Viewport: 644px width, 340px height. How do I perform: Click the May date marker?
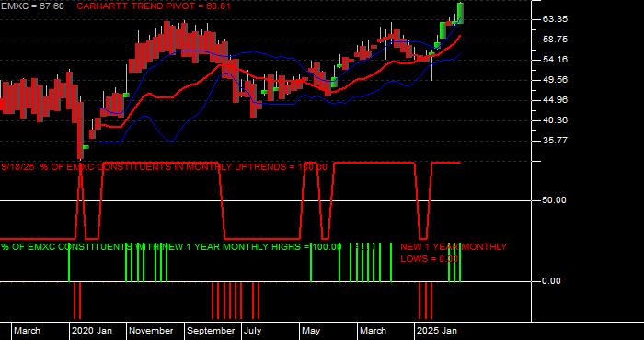(x=311, y=331)
